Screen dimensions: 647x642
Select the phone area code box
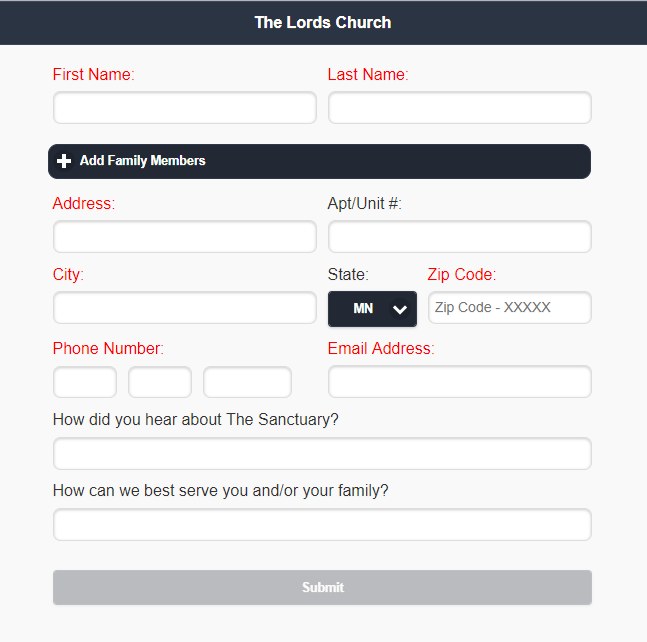tap(85, 382)
